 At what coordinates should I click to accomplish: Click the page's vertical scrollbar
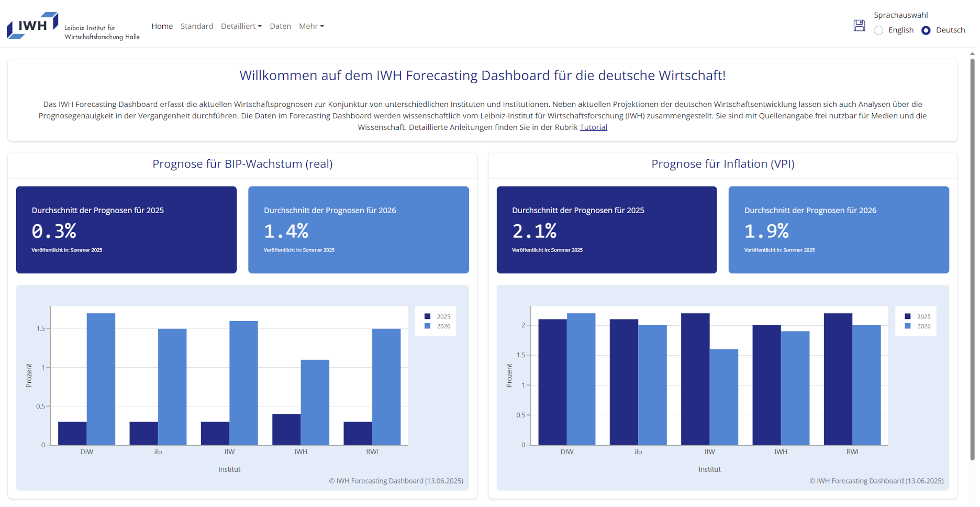pyautogui.click(x=972, y=257)
